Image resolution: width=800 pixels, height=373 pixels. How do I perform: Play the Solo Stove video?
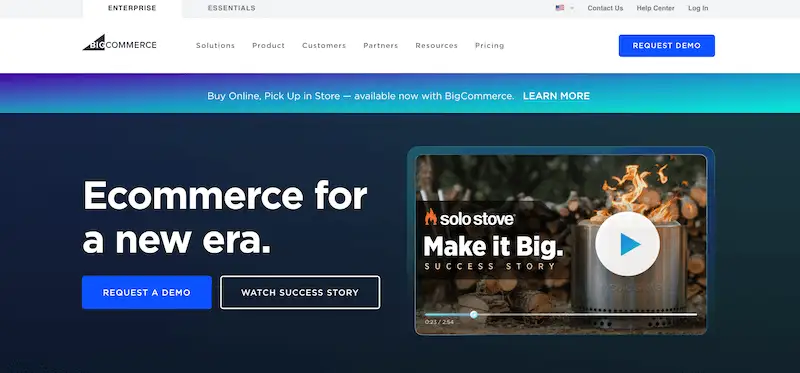627,244
